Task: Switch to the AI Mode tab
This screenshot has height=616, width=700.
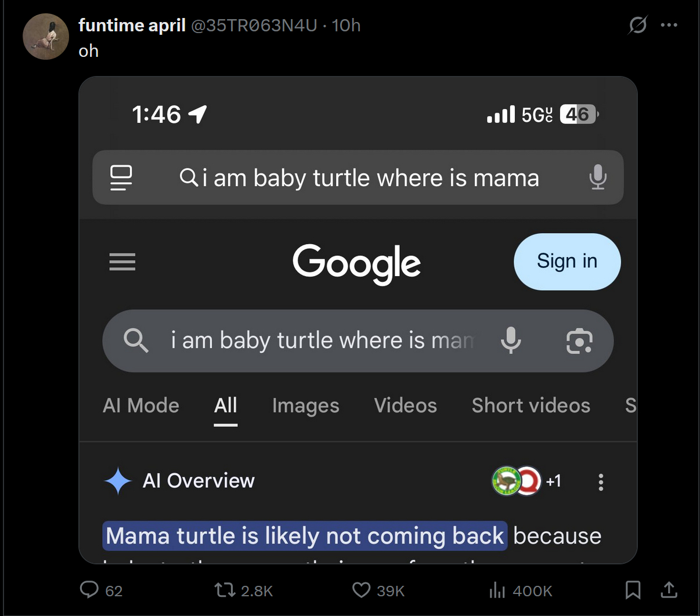Action: pos(141,405)
